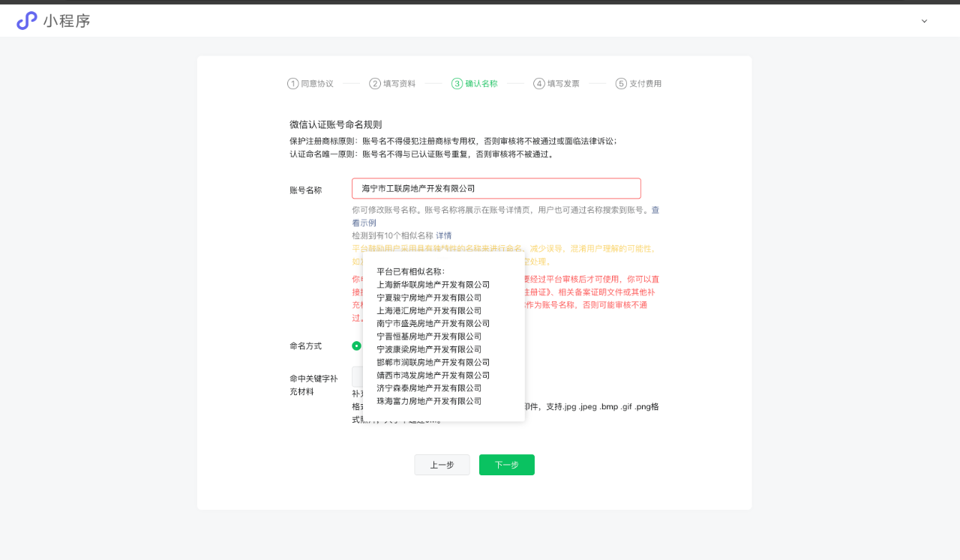Image resolution: width=960 pixels, height=560 pixels.
Task: Click 宁波康梁房地产开发有限公司 in the list
Action: [x=429, y=349]
